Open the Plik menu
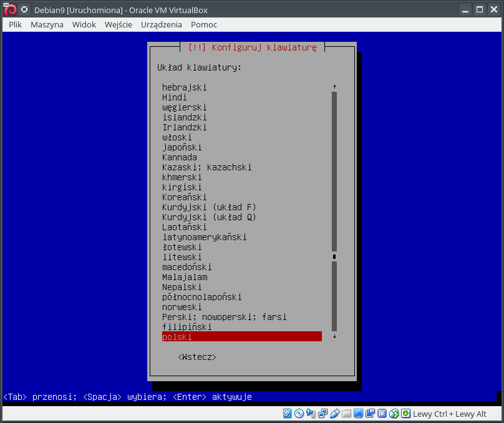 (x=16, y=24)
